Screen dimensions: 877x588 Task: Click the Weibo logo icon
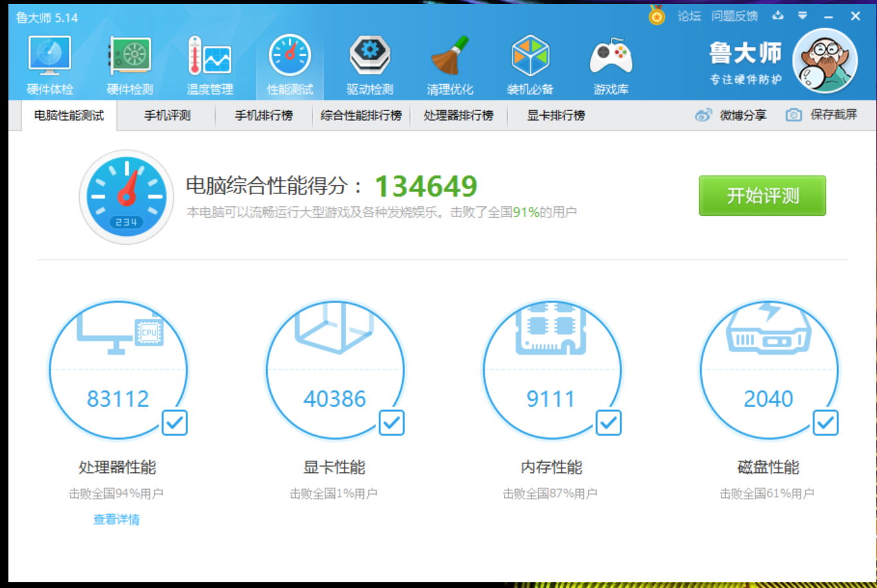(x=703, y=115)
